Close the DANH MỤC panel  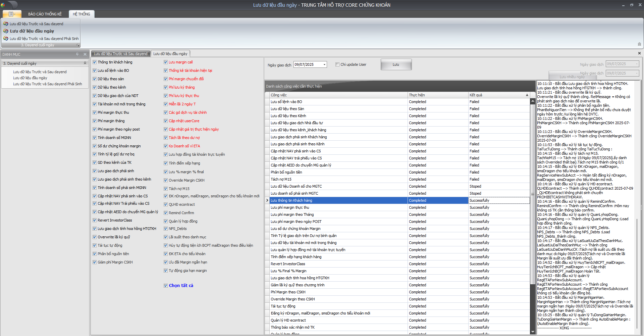pos(85,54)
